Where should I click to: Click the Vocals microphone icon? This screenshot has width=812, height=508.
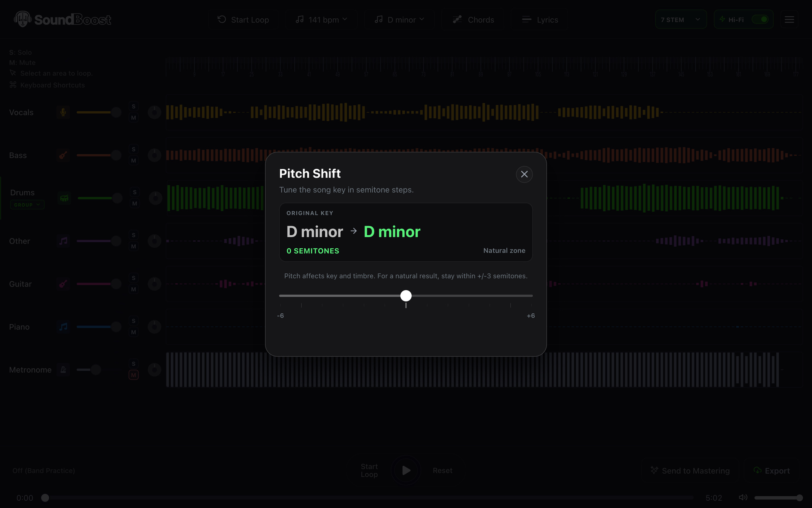click(63, 112)
